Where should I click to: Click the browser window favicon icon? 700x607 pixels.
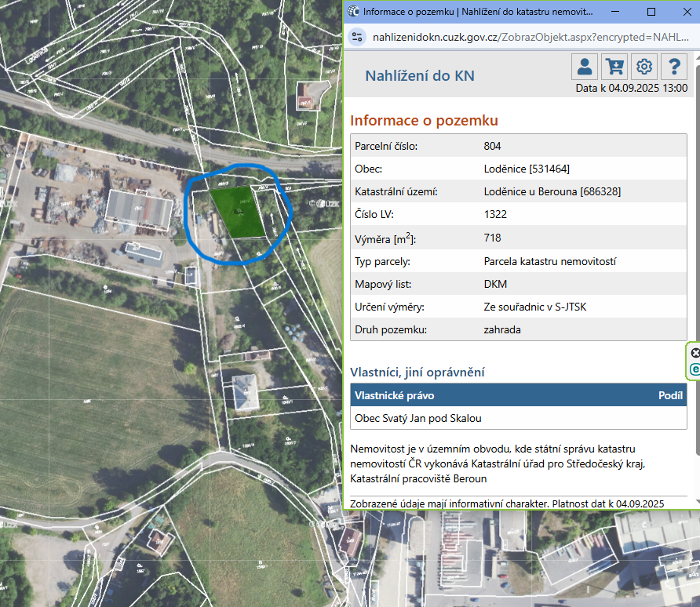coord(353,12)
